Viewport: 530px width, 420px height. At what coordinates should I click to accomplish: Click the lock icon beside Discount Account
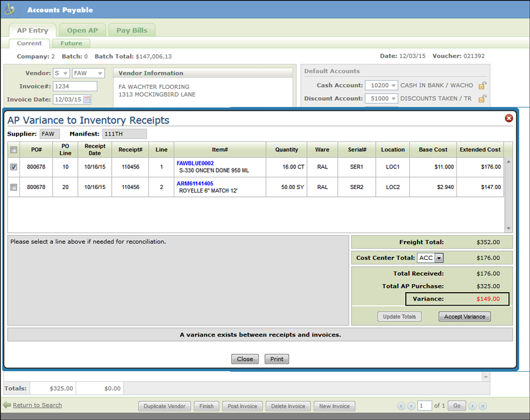482,99
